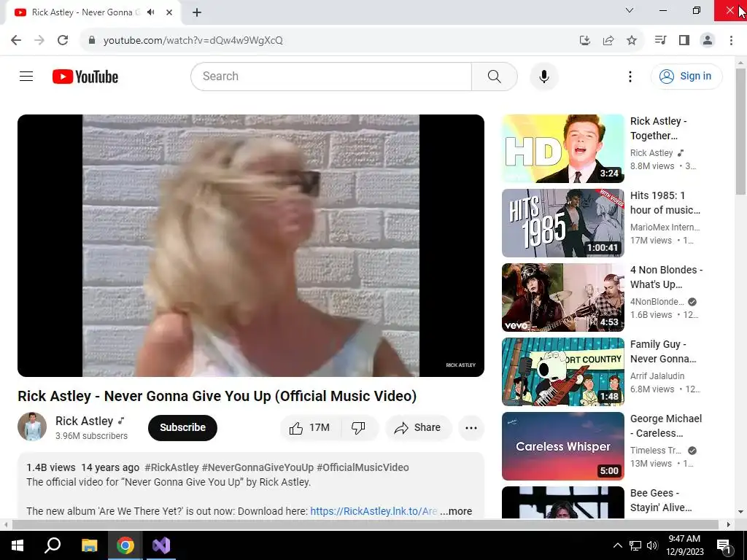
Task: Share the Rick Astley video
Action: pyautogui.click(x=417, y=427)
